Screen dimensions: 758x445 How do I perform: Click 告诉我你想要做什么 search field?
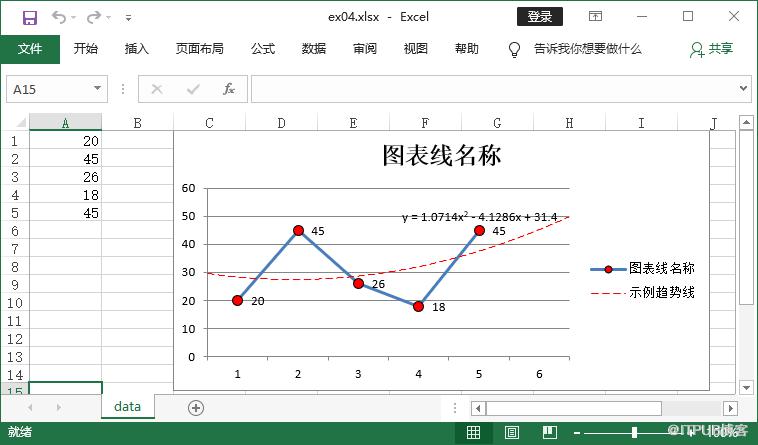coord(588,49)
